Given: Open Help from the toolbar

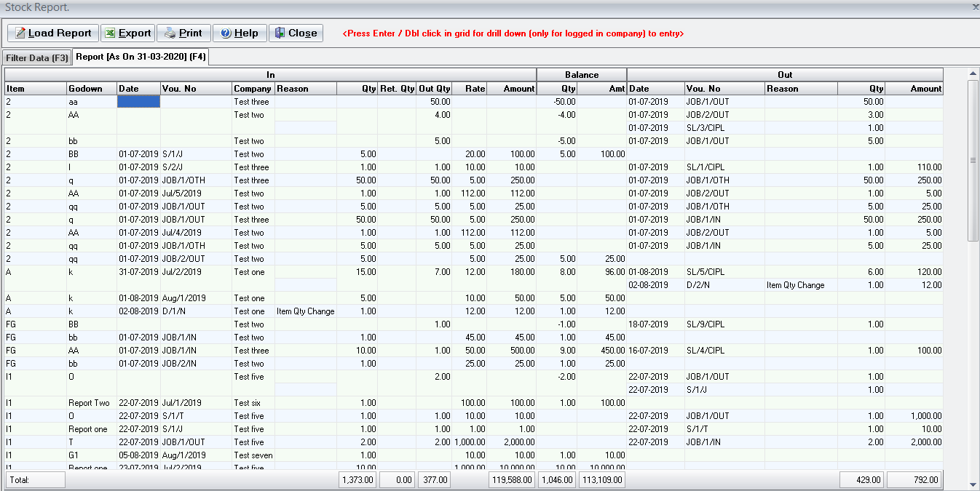Looking at the screenshot, I should click(240, 33).
